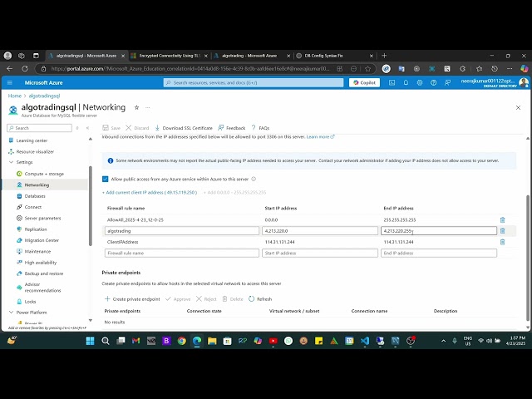
Task: Switch to algotrading - Microsoft Azure tab
Action: [249, 56]
